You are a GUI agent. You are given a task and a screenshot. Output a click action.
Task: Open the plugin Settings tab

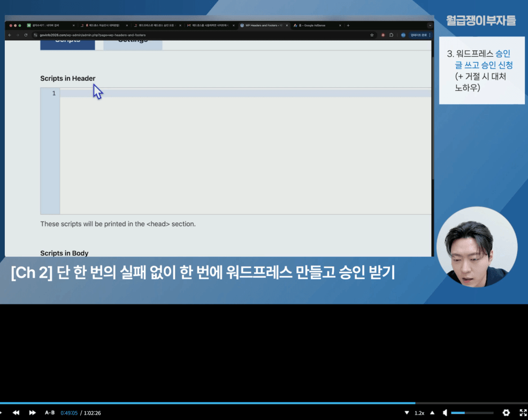(133, 42)
